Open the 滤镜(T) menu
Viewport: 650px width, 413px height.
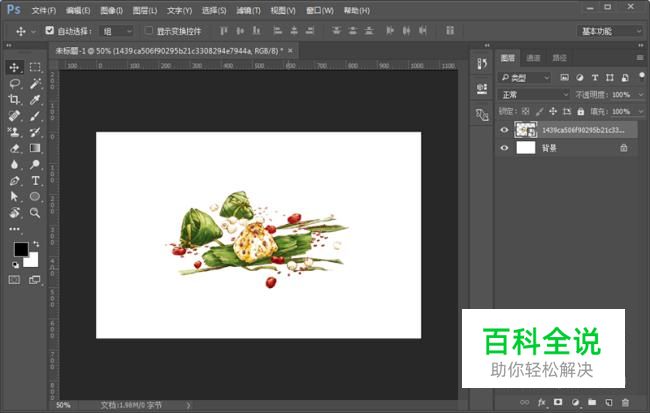pos(248,10)
